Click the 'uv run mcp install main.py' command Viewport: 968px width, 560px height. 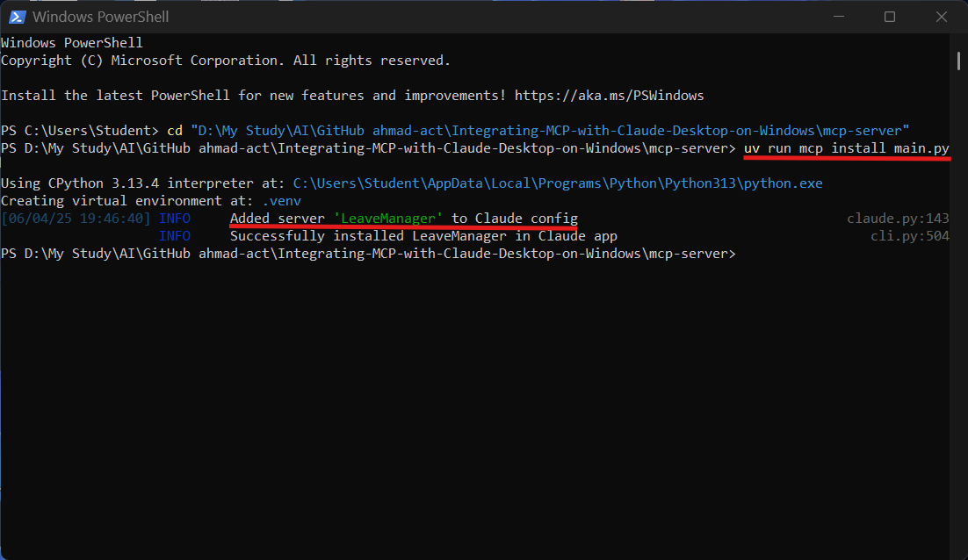[x=847, y=148]
